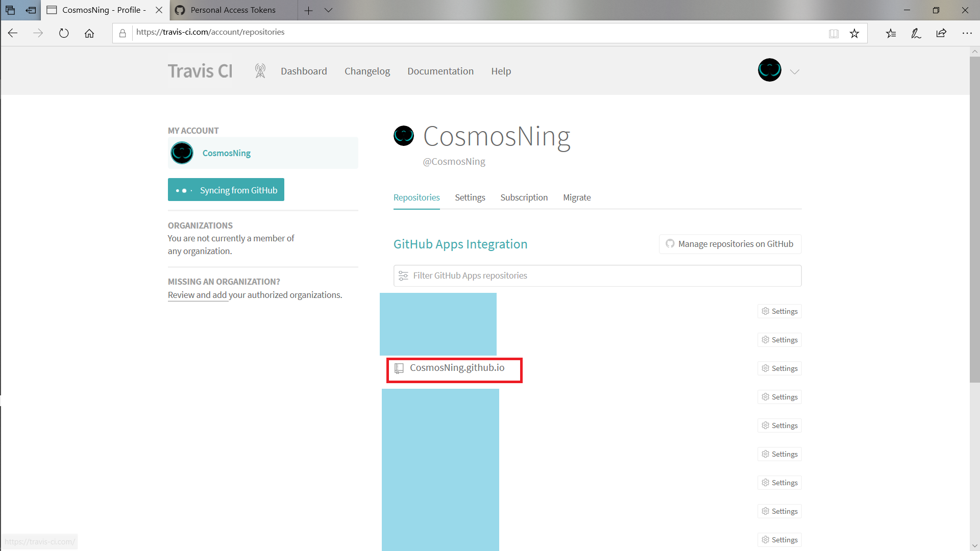Viewport: 980px width, 551px height.
Task: Open the browser tab list chevron
Action: (328, 10)
